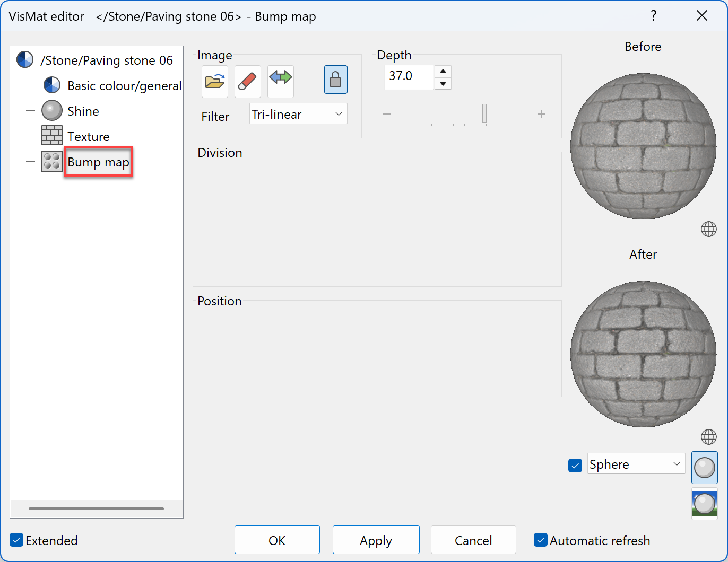
Task: Select the plain sphere preview thumbnail
Action: tap(704, 468)
